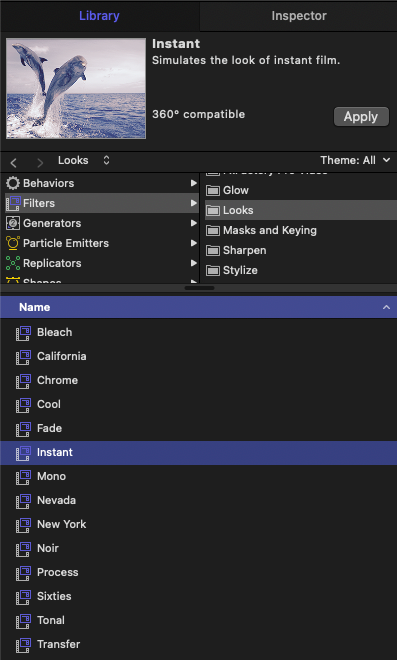Select the Bleach filter
The image size is (397, 660).
[x=198, y=332]
